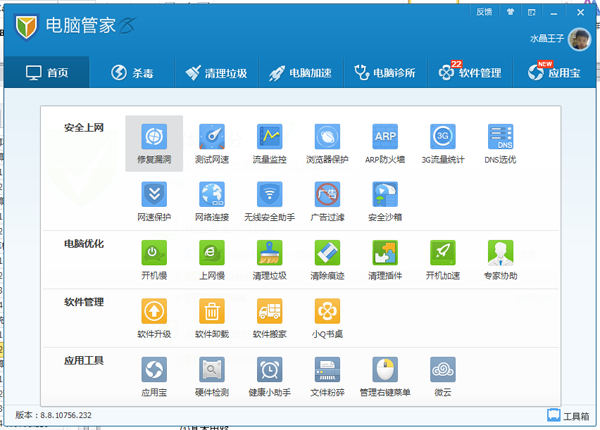Screen dimensions: 600x430
Task: Open the 流量监控 traffic monitor
Action: click(270, 143)
